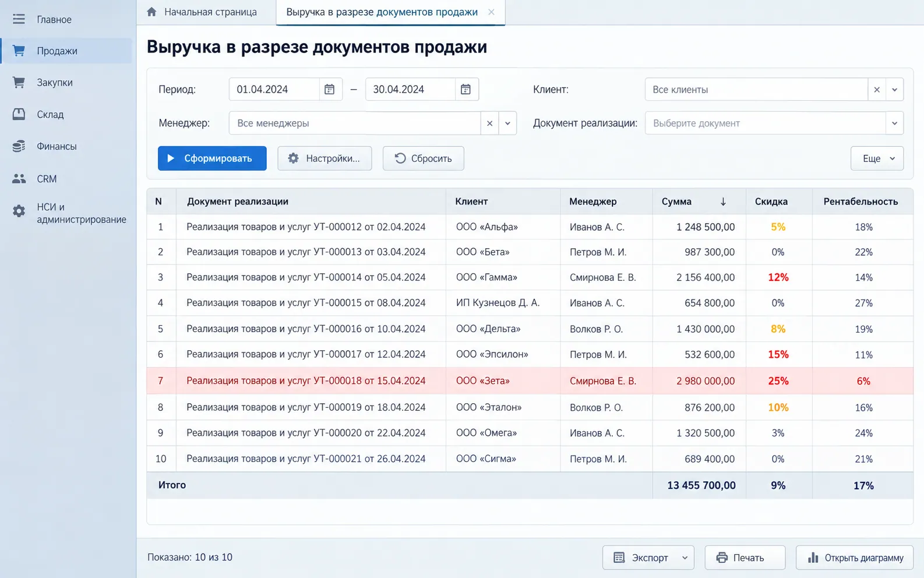This screenshot has height=578, width=924.
Task: Click the gear icon for НСИ и администрирование
Action: 19,211
